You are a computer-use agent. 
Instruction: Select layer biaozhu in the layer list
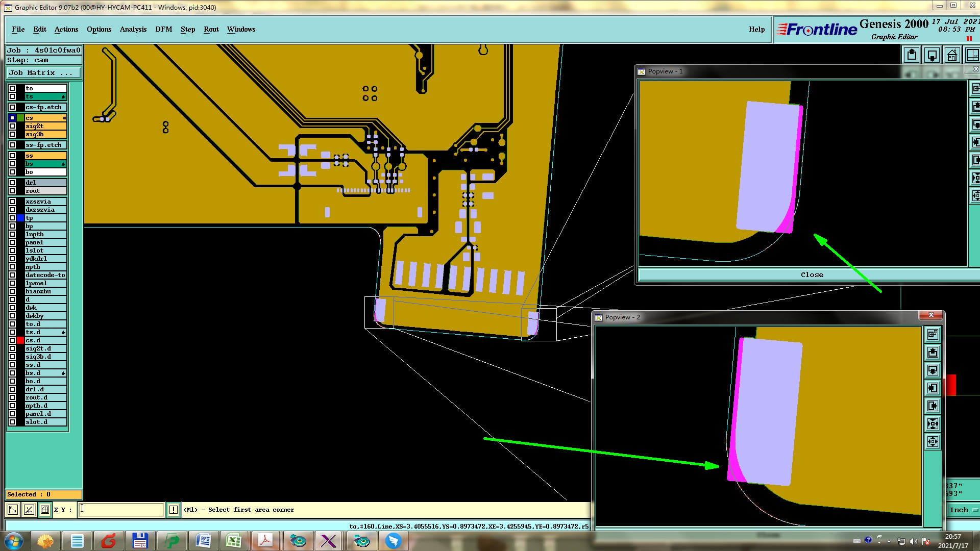click(x=45, y=291)
